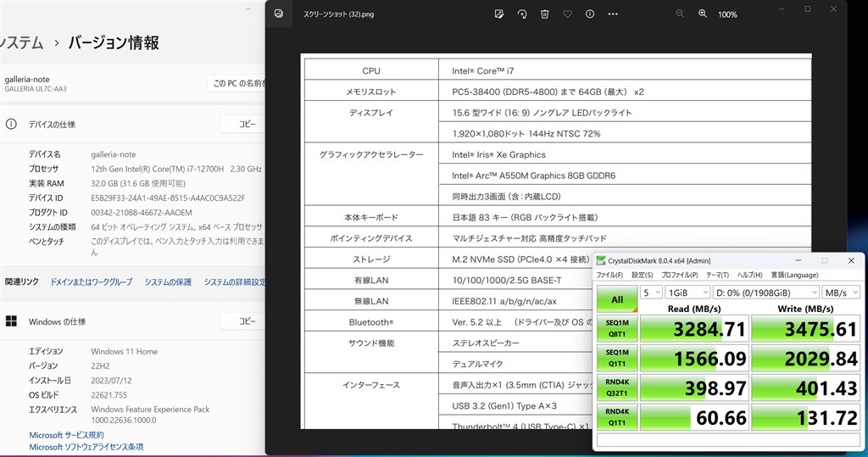Click the device ID value E5B29F33
The width and height of the screenshot is (868, 457).
coord(168,198)
